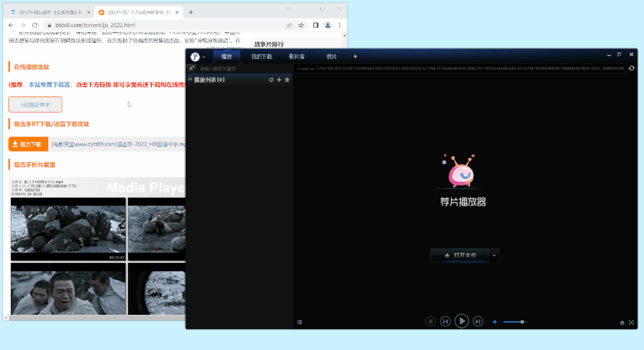The height and width of the screenshot is (350, 644).
Task: Close the 2022年国产 browser tab
Action: pos(177,13)
